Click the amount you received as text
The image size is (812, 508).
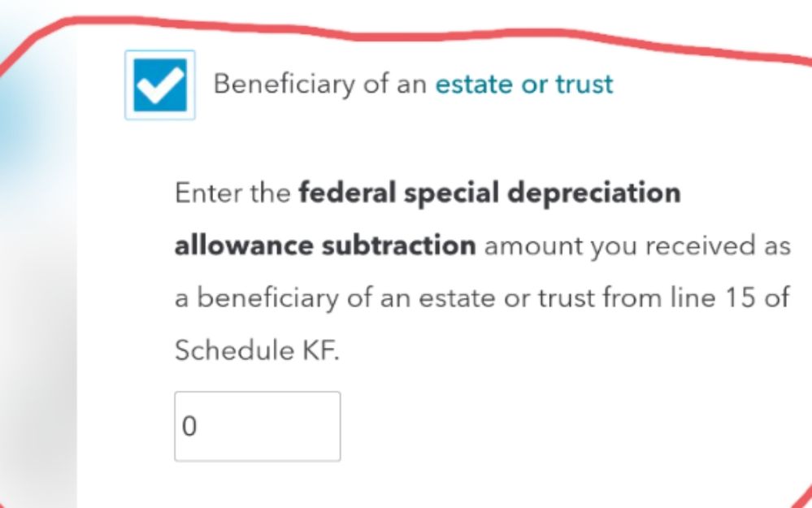pyautogui.click(x=637, y=245)
